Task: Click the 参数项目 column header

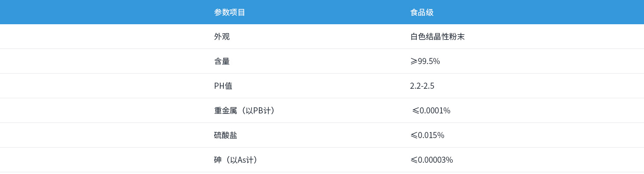Action: (229, 12)
